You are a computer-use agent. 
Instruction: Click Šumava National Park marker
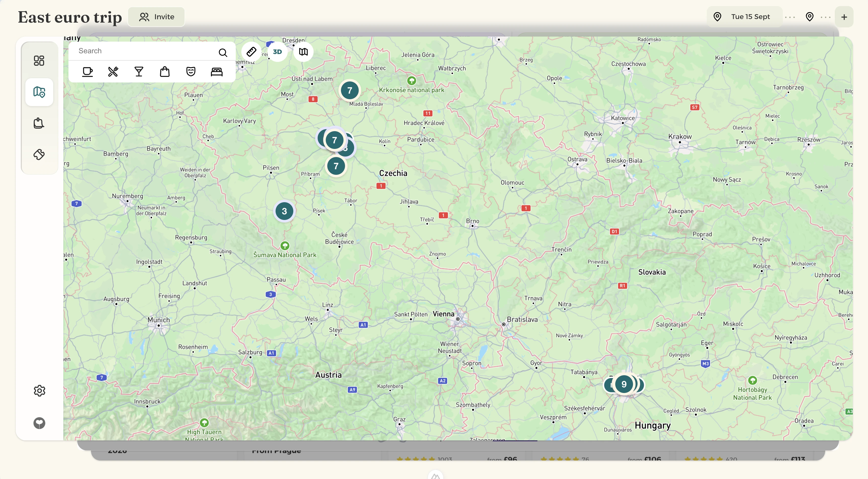click(285, 246)
